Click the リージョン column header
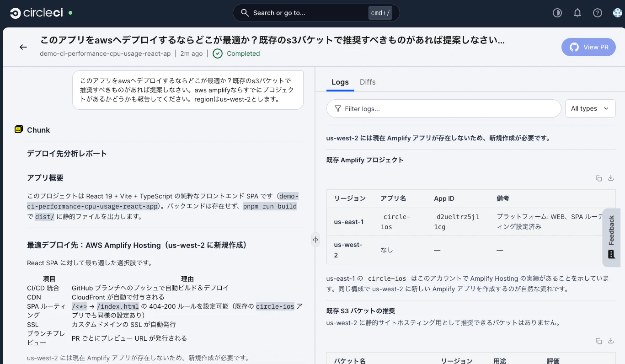 click(x=350, y=198)
